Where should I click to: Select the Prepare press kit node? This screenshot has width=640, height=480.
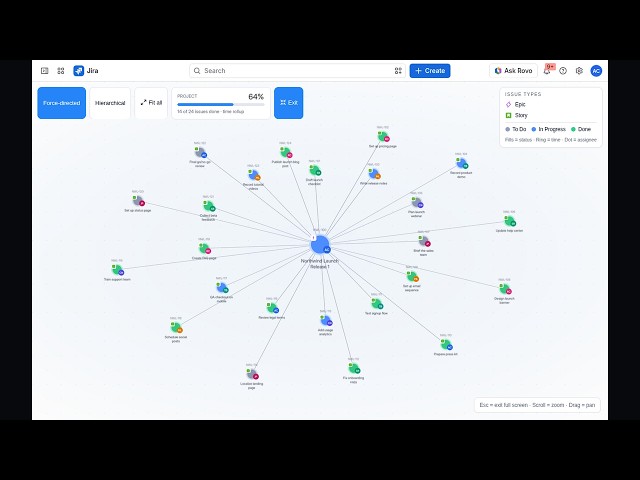click(x=446, y=345)
